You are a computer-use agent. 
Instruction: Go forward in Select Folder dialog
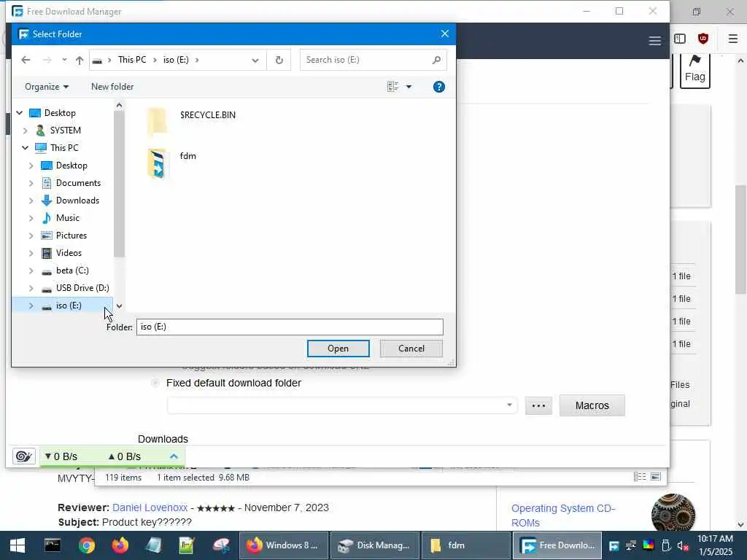47,60
